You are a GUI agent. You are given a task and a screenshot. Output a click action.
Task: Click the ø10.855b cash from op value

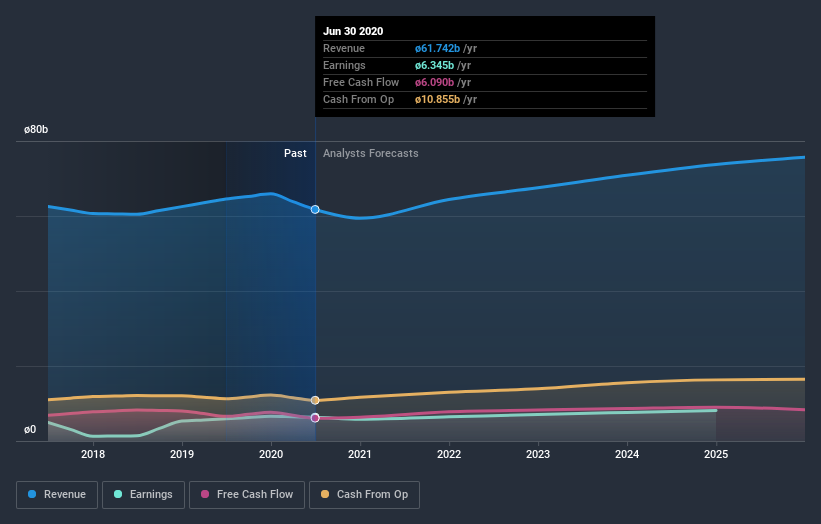pyautogui.click(x=438, y=99)
